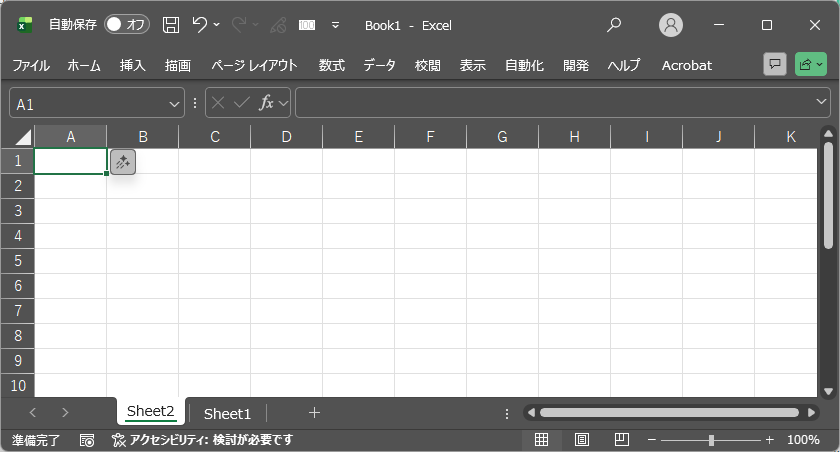Open the 挿入 ribbon tab

133,65
